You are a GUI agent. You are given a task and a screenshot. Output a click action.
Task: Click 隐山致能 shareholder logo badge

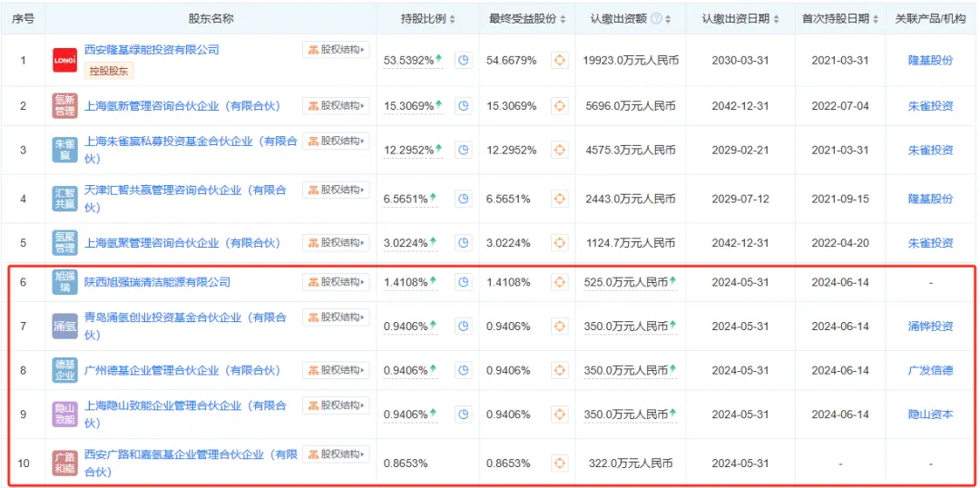tap(64, 415)
